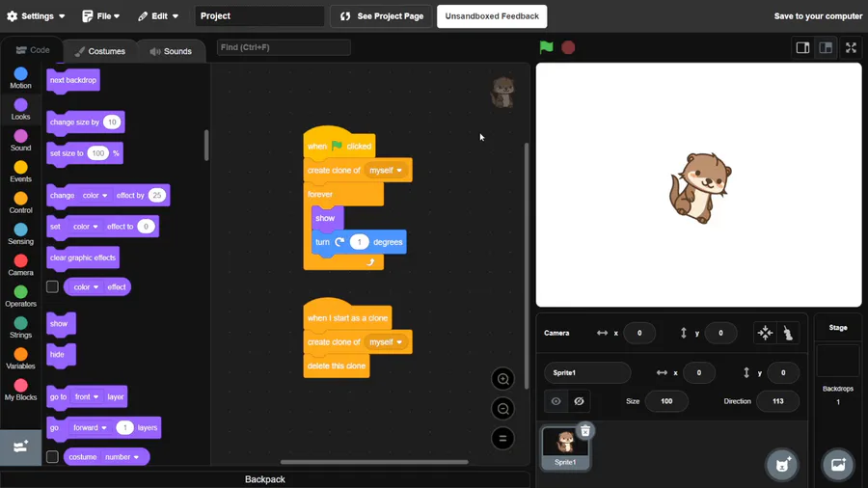Show the sprite with the eye icon

pos(556,401)
